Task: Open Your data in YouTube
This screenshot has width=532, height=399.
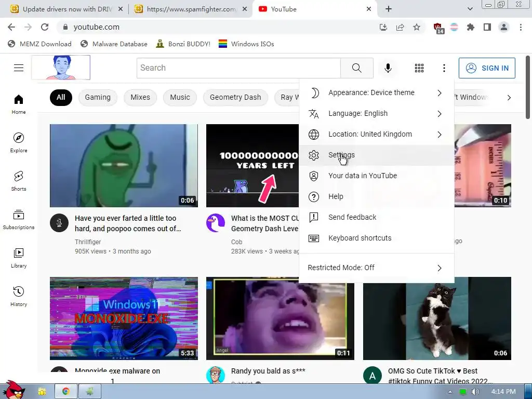Action: [x=376, y=176]
